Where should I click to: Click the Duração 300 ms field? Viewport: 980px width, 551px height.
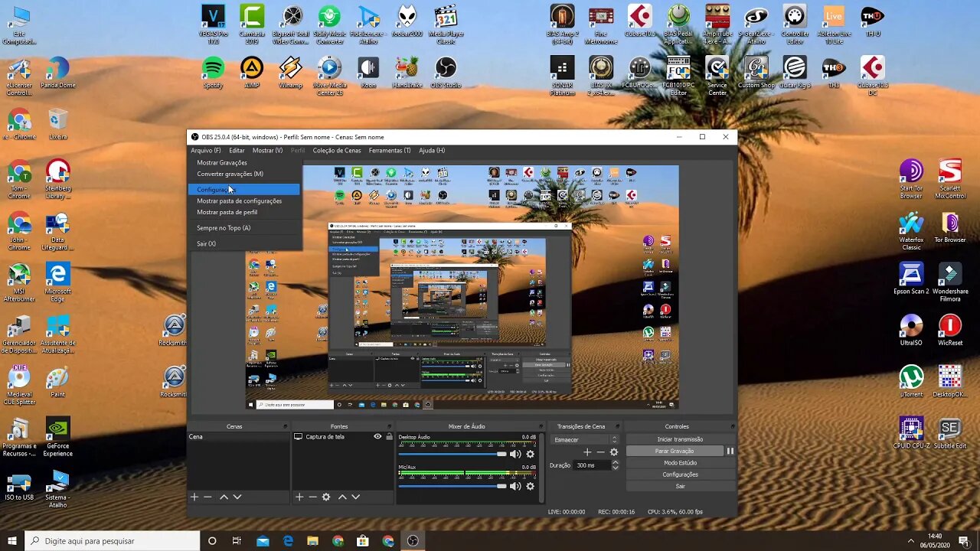(592, 465)
